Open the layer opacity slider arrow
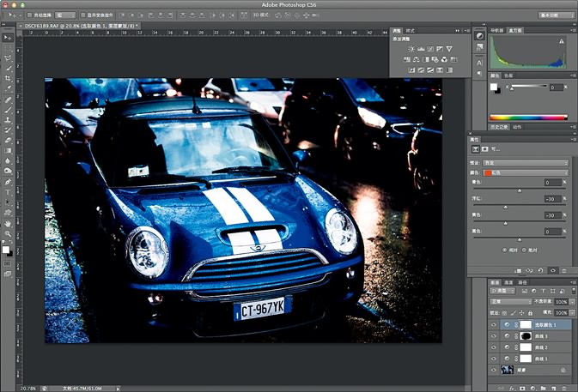Image resolution: width=578 pixels, height=392 pixels. (x=572, y=301)
